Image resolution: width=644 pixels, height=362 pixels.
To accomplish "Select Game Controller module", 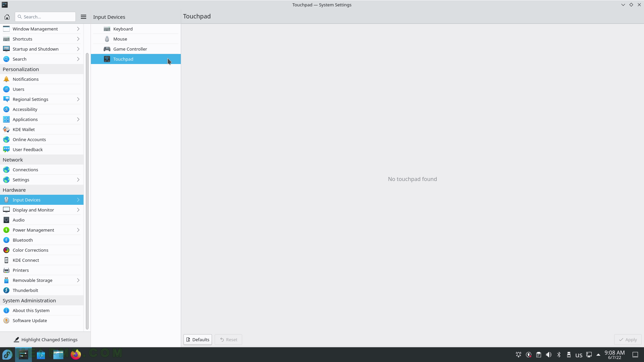I will 136,49.
